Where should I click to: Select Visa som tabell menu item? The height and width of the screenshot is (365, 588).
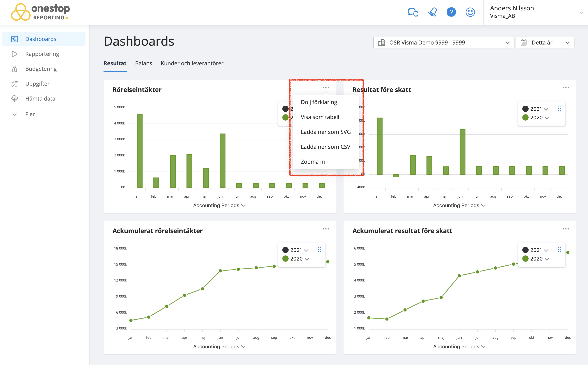320,117
